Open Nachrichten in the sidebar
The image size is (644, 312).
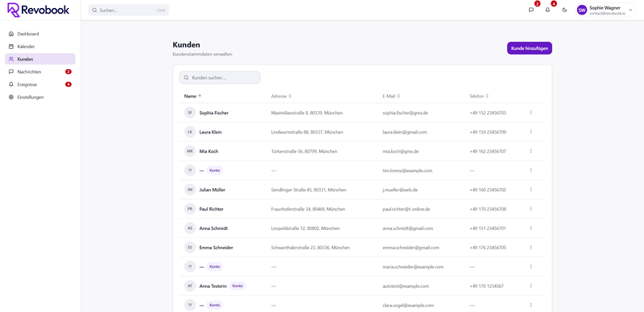tap(39, 72)
